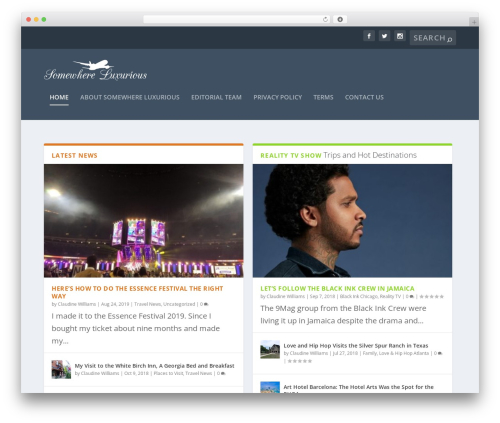Open a new browser tab with plus

[474, 22]
